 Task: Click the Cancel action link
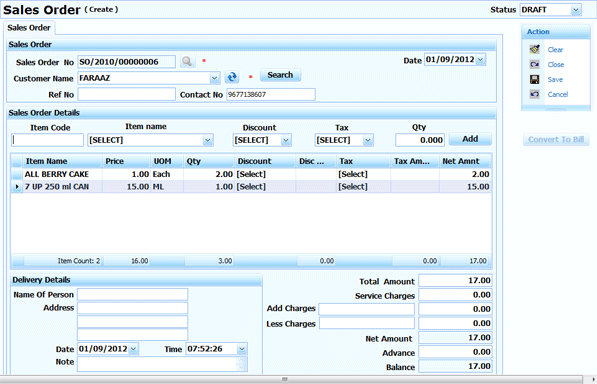click(x=558, y=94)
